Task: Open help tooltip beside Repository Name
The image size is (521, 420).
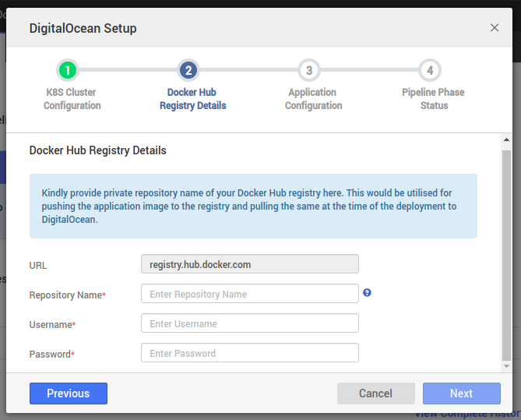Action: point(367,293)
